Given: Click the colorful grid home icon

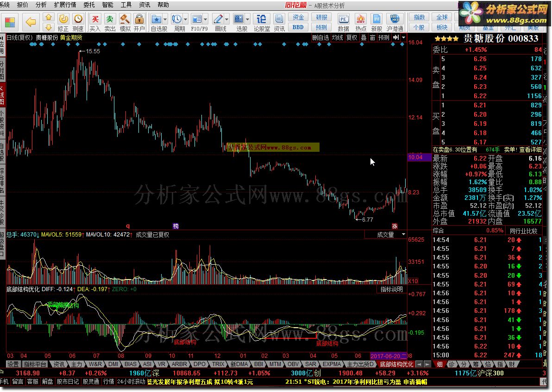Looking at the screenshot, I should coord(10,22).
